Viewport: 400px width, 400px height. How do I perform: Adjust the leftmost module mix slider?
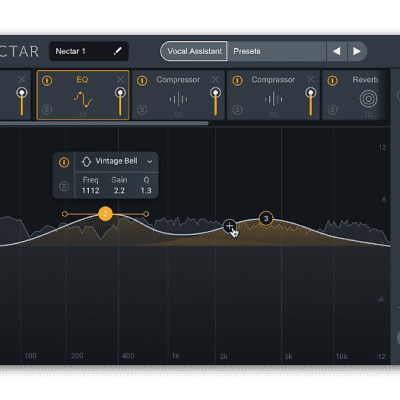pos(22,101)
